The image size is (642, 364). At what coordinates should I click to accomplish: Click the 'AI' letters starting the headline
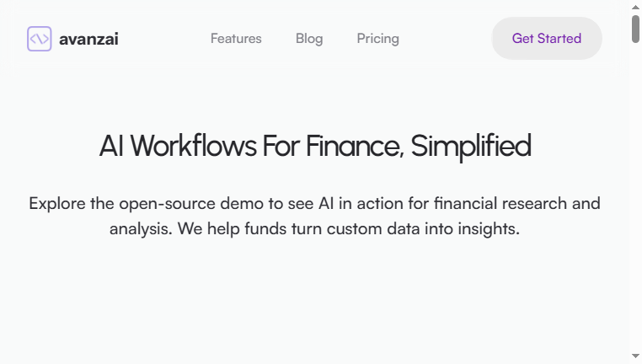[x=111, y=146]
